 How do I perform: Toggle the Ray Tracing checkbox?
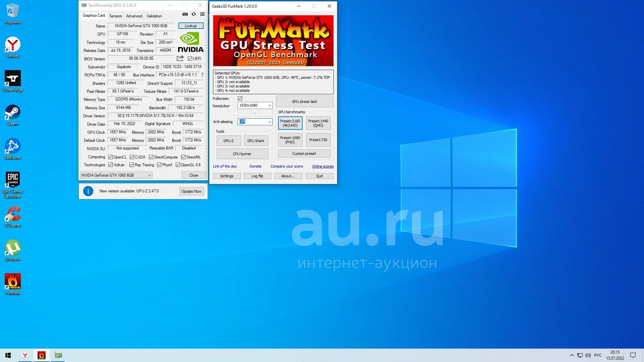pyautogui.click(x=131, y=165)
